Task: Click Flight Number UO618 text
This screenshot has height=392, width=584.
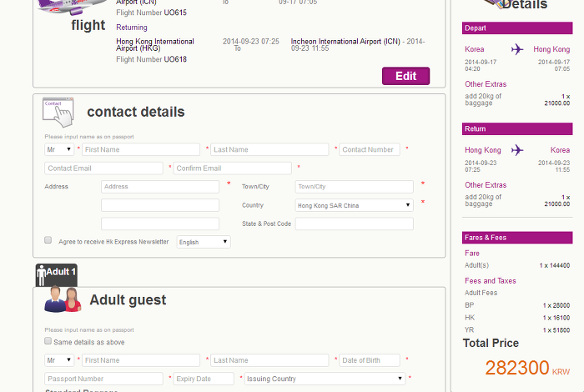Action: click(151, 59)
